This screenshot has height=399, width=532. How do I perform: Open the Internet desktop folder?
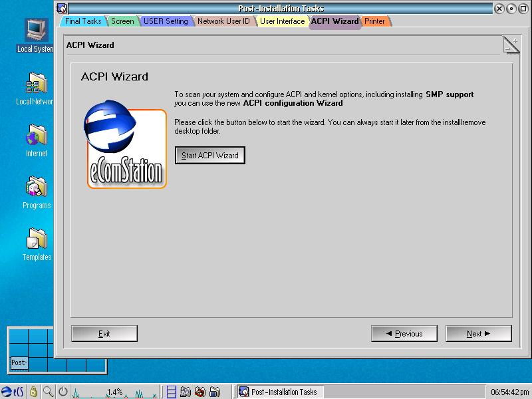point(37,141)
